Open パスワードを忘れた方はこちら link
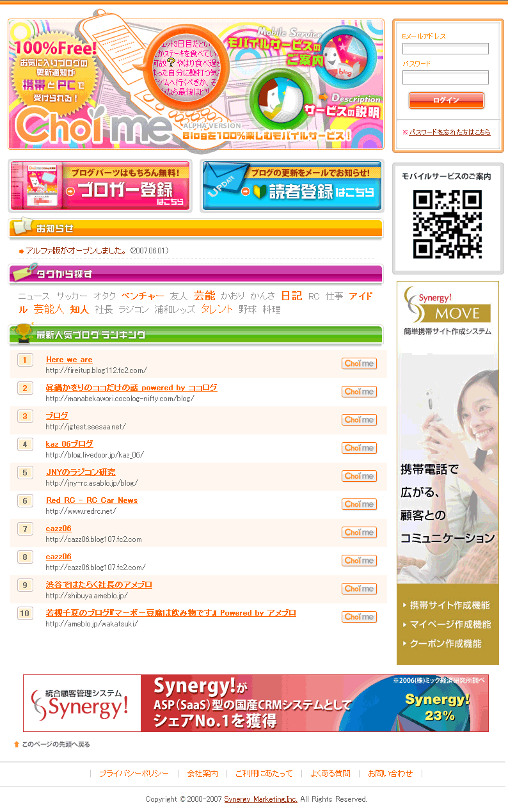Image resolution: width=508 pixels, height=812 pixels. pos(449,132)
